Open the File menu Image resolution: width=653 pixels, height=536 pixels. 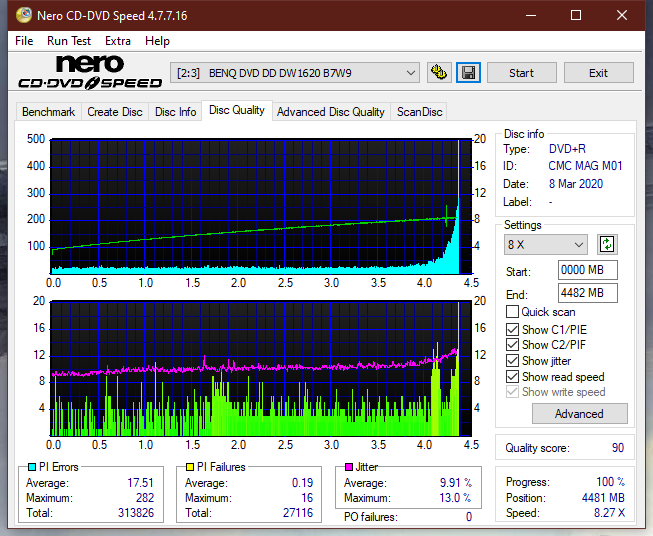pyautogui.click(x=24, y=41)
